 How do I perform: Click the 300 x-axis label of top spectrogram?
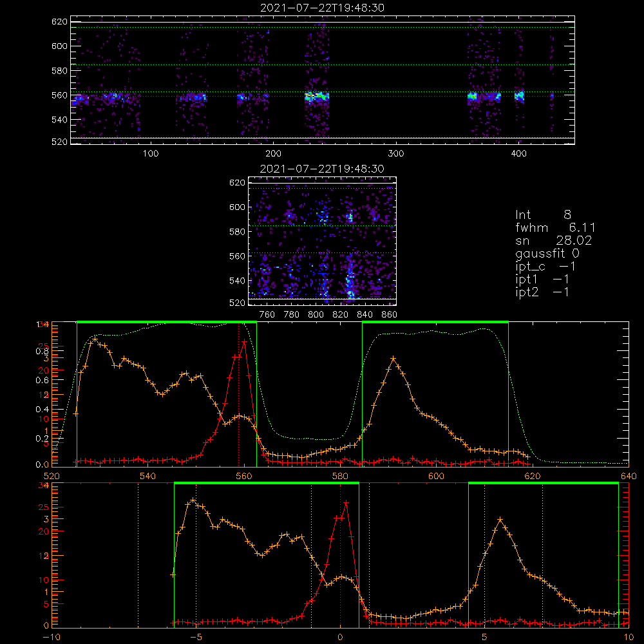(x=396, y=154)
